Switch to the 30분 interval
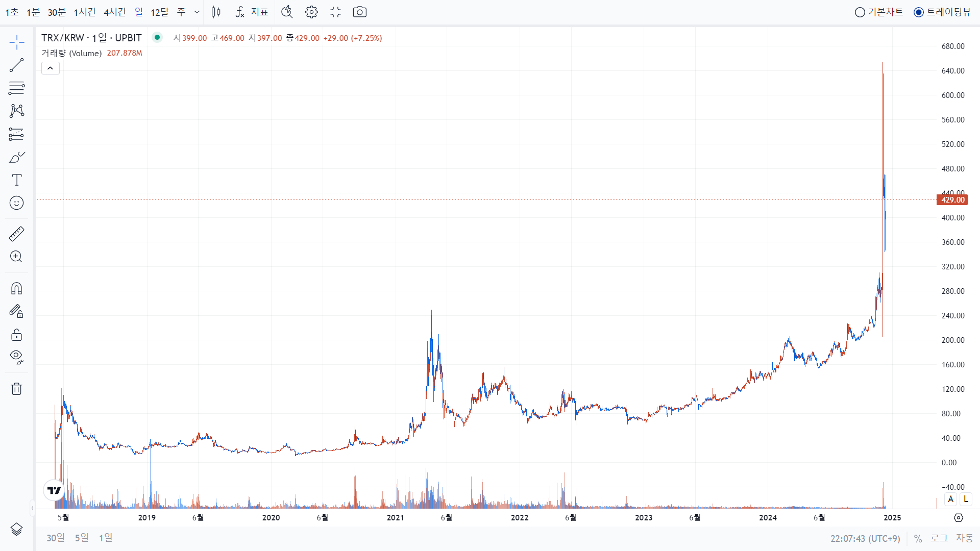The image size is (980, 551). [57, 12]
